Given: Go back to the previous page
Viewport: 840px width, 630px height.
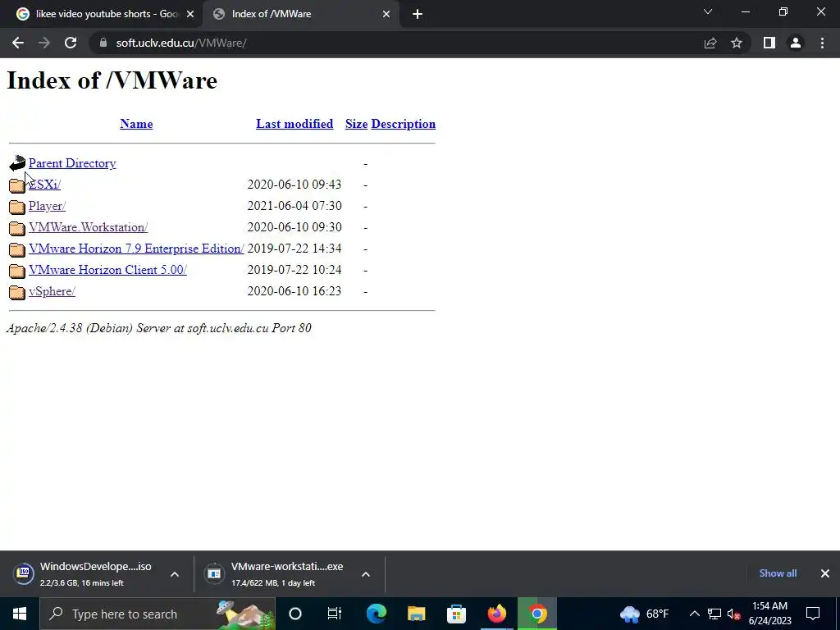Looking at the screenshot, I should [18, 43].
